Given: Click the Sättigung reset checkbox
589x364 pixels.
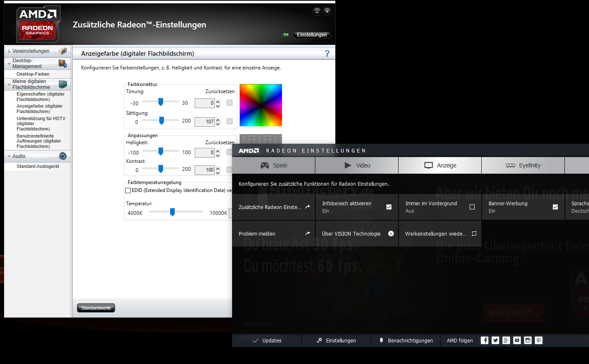Looking at the screenshot, I should (x=230, y=121).
